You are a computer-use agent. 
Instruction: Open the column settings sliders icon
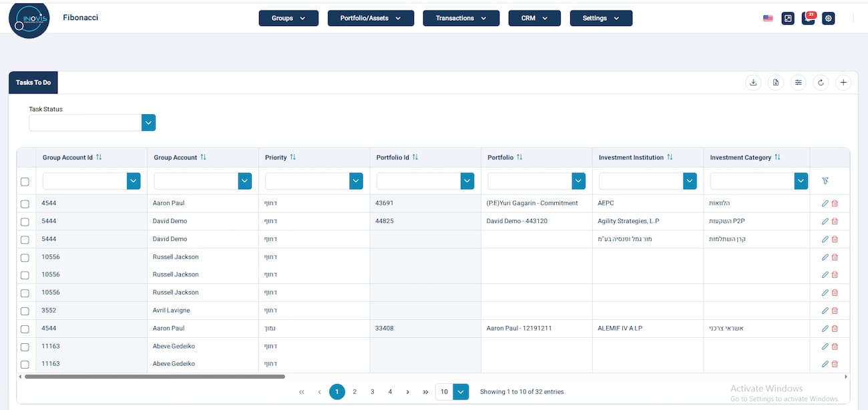point(798,83)
